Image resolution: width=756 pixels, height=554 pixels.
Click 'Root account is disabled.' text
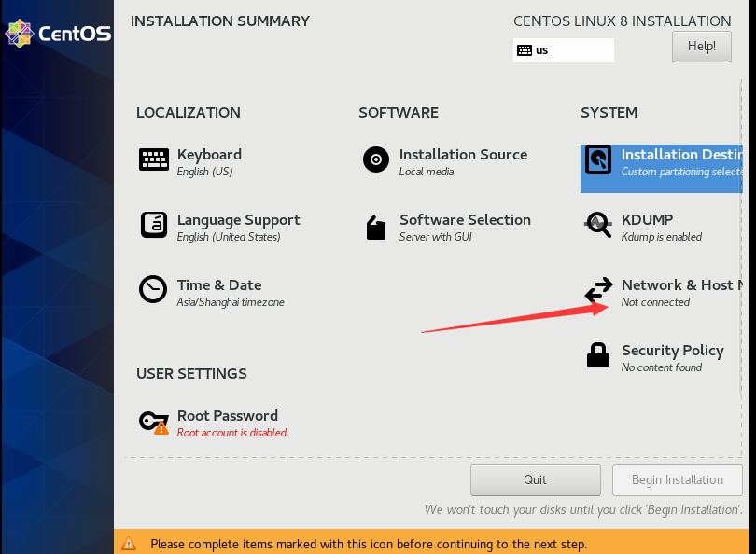(x=233, y=433)
